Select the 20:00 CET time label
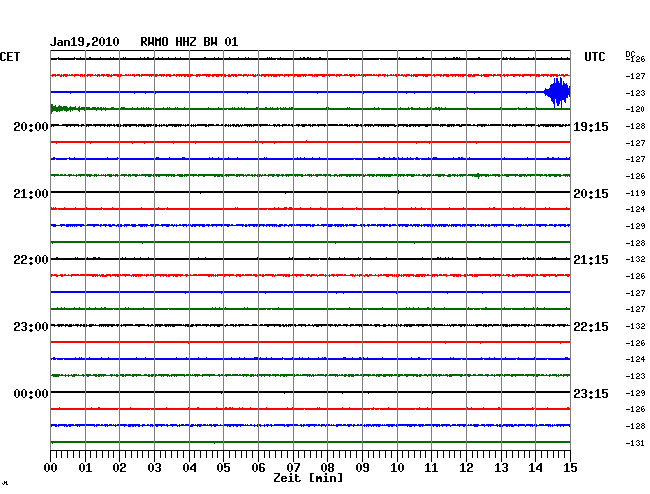The image size is (650, 494). [x=31, y=127]
